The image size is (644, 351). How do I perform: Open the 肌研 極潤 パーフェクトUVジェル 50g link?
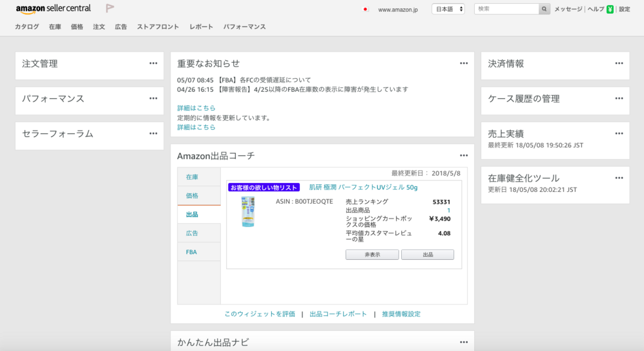pyautogui.click(x=363, y=187)
